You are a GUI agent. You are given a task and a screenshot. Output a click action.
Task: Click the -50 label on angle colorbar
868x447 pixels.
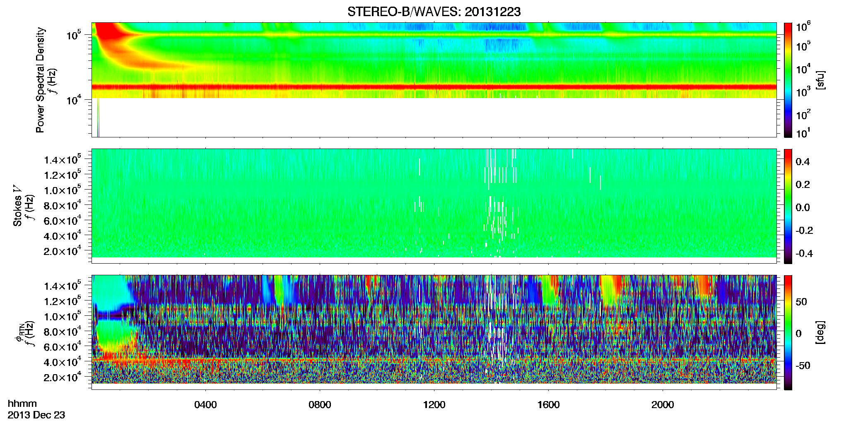coord(803,366)
